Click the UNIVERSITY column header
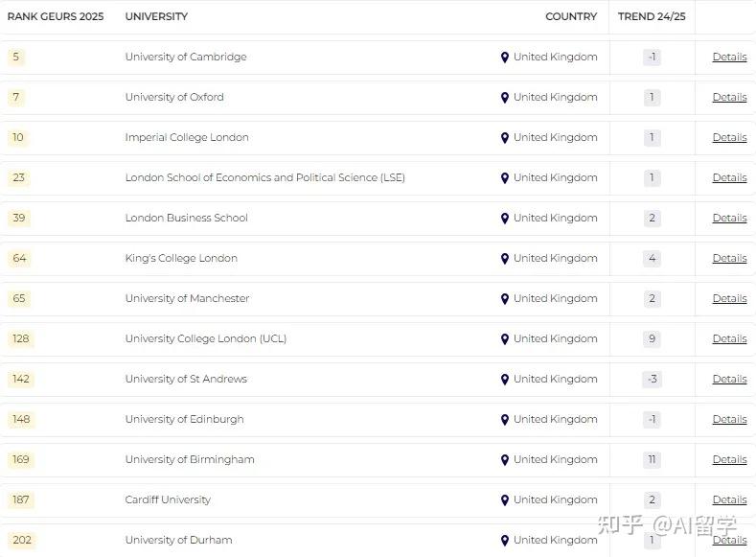 156,16
